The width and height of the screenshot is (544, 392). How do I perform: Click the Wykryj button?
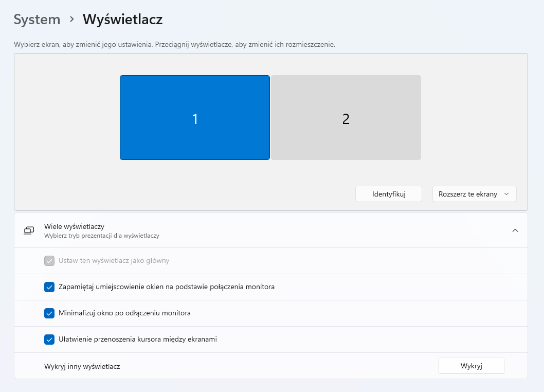(x=471, y=366)
